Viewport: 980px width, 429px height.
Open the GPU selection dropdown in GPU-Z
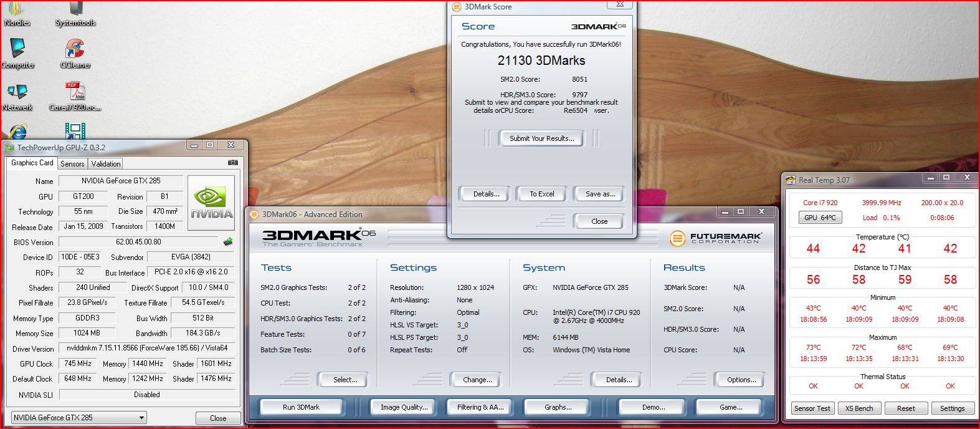pyautogui.click(x=79, y=418)
